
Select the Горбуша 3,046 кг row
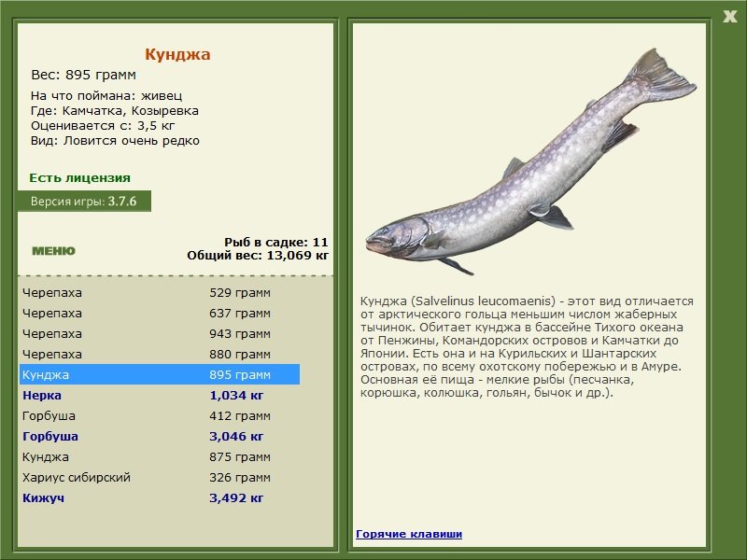pos(160,436)
